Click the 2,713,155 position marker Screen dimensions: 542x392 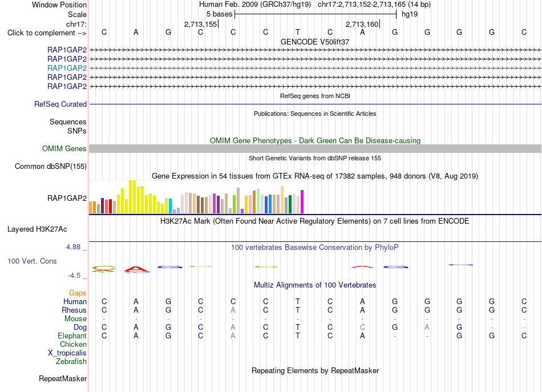[x=200, y=24]
